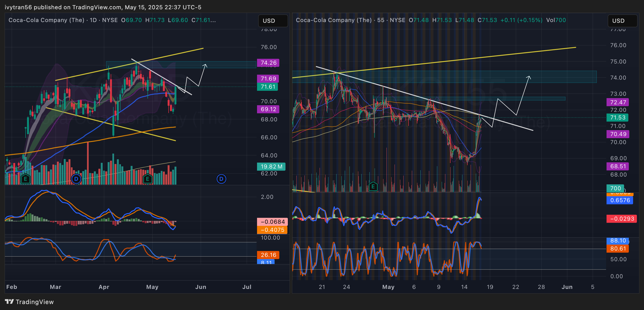Click the 69.00 level on right price axis

point(618,158)
